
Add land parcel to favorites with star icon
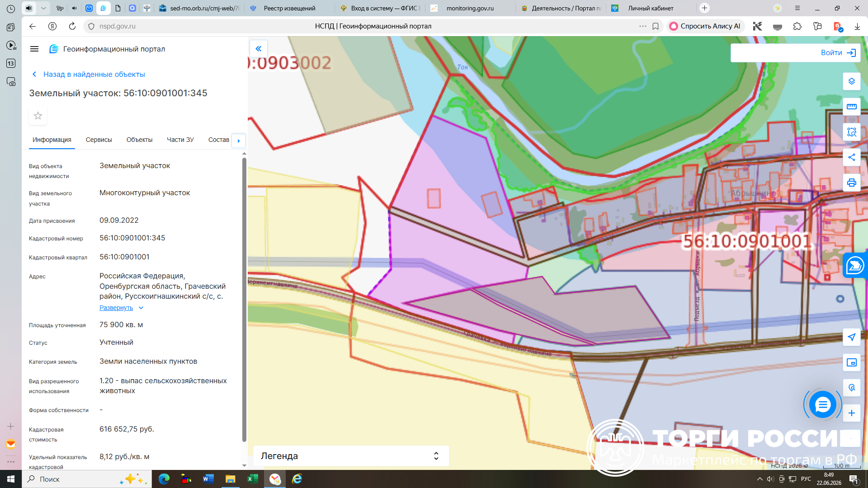point(38,116)
